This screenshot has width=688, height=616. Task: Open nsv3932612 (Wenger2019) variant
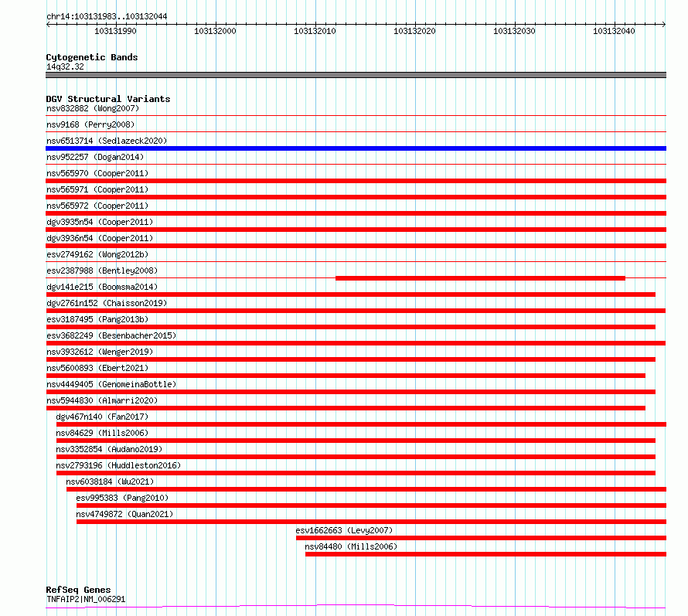(100, 352)
